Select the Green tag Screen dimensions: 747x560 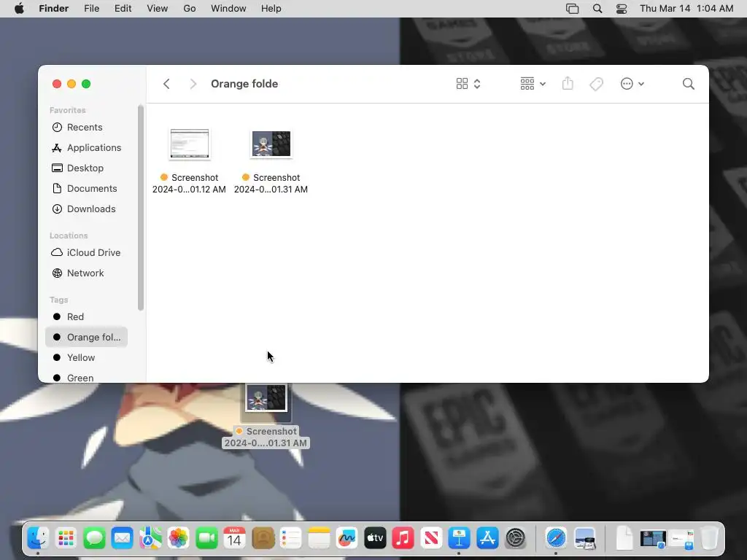click(86, 378)
